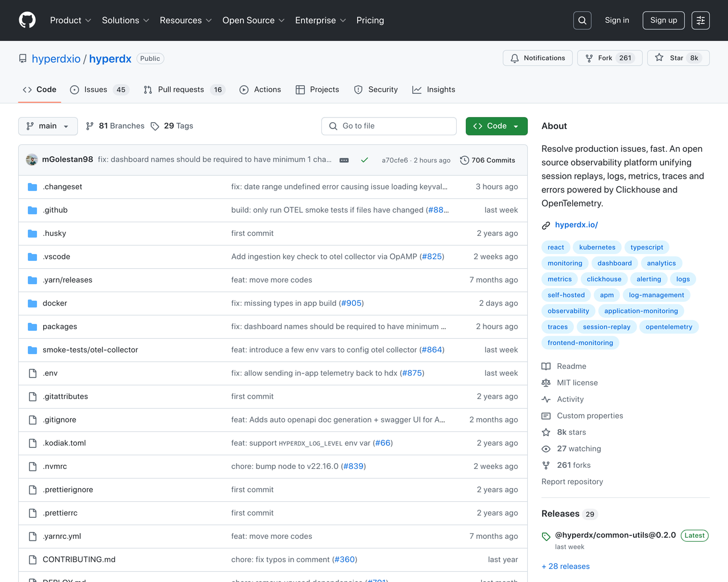728x582 pixels.
Task: Switch to the Projects tab
Action: (x=317, y=90)
